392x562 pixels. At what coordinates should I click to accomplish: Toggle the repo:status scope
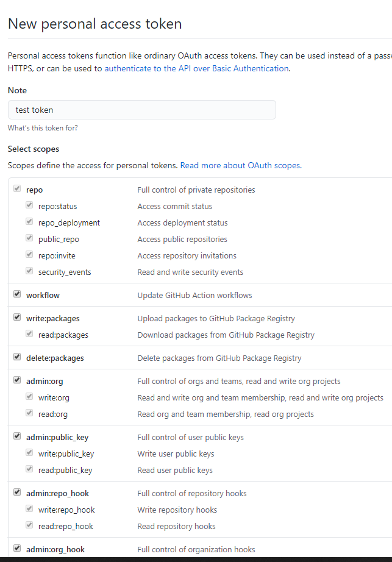coord(29,204)
